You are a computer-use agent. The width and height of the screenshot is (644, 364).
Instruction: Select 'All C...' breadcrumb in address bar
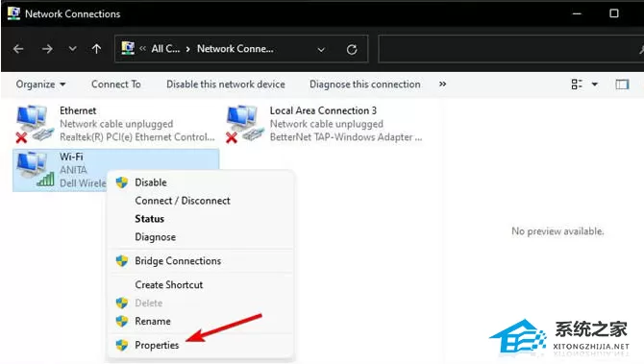tap(165, 49)
